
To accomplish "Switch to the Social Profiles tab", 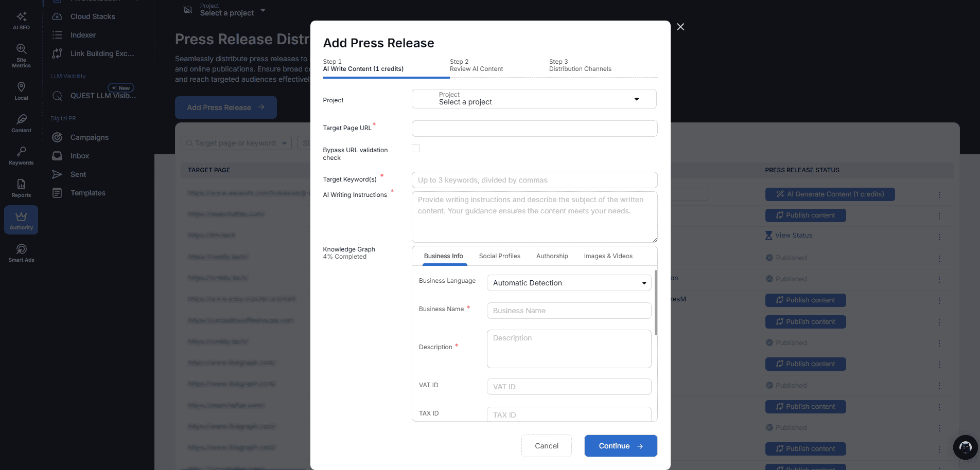I will (x=499, y=256).
